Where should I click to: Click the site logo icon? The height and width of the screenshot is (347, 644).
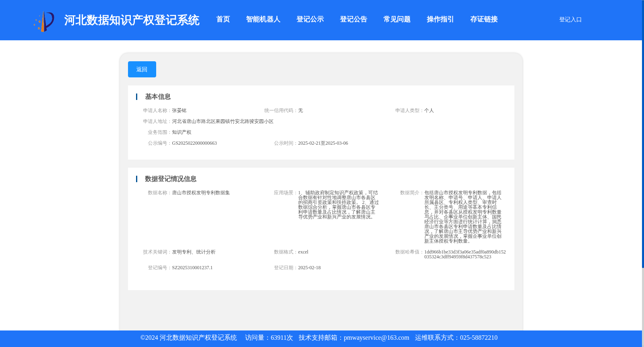44,21
